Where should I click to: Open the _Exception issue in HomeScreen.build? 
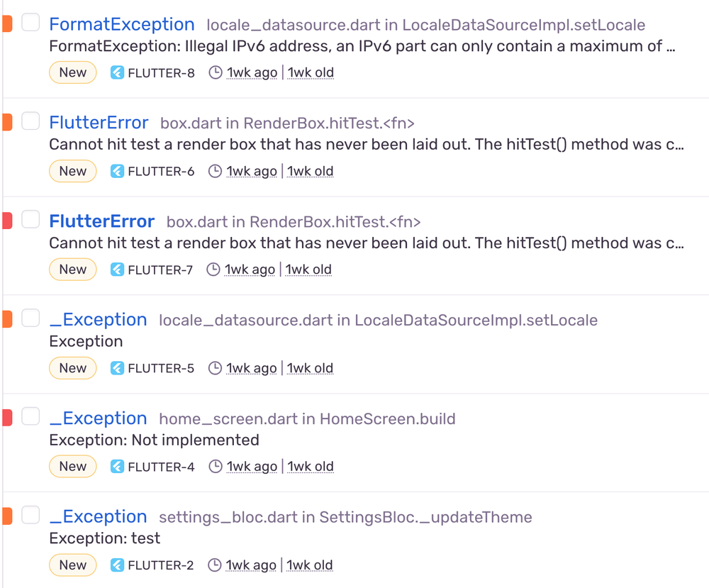[98, 418]
